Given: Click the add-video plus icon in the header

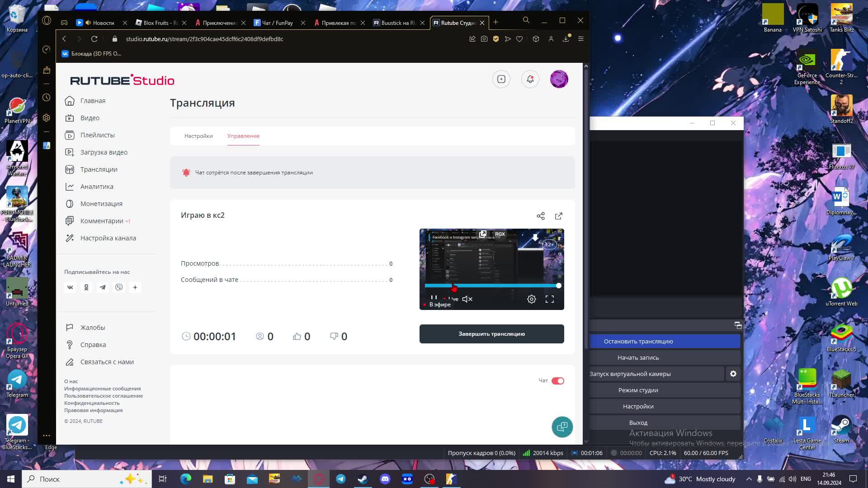Looking at the screenshot, I should [x=501, y=80].
